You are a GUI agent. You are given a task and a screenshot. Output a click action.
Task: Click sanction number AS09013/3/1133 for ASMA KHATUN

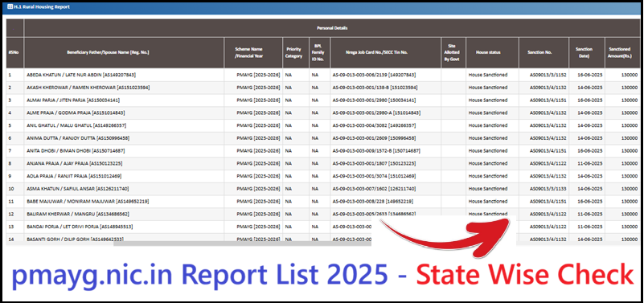(548, 188)
